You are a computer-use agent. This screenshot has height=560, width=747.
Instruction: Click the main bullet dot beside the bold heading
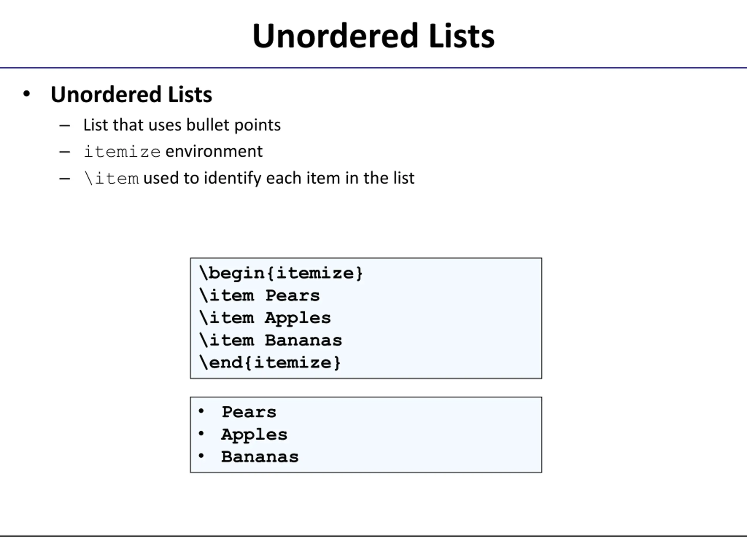coord(27,94)
